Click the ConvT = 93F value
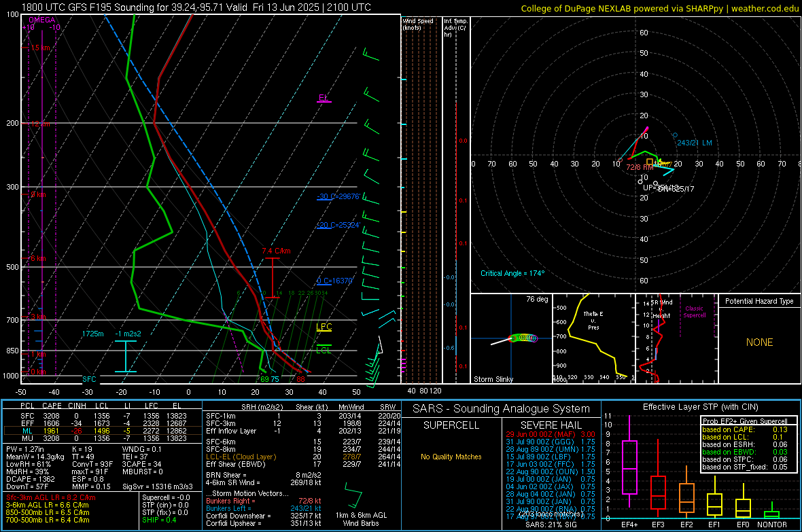The image size is (802, 532). [x=92, y=465]
